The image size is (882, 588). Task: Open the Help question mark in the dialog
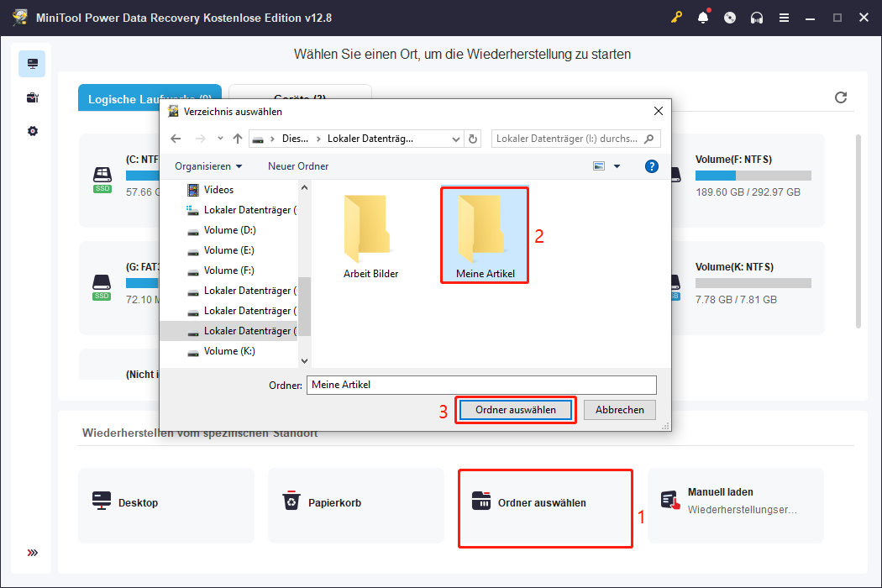click(x=651, y=165)
